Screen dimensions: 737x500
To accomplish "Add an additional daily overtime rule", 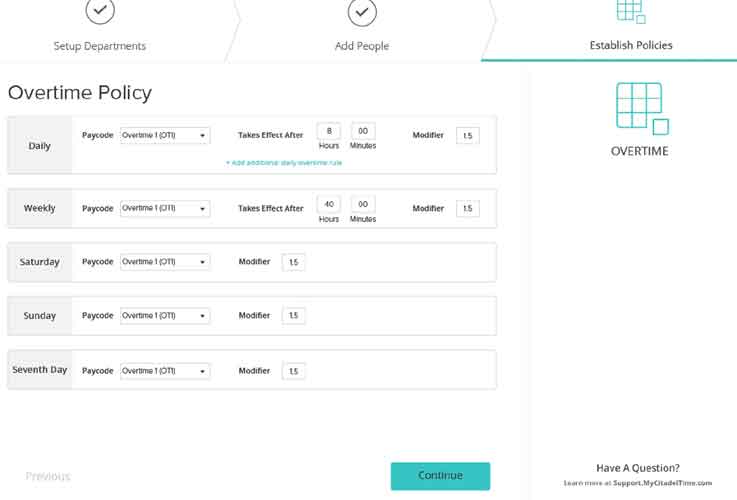I will click(284, 162).
